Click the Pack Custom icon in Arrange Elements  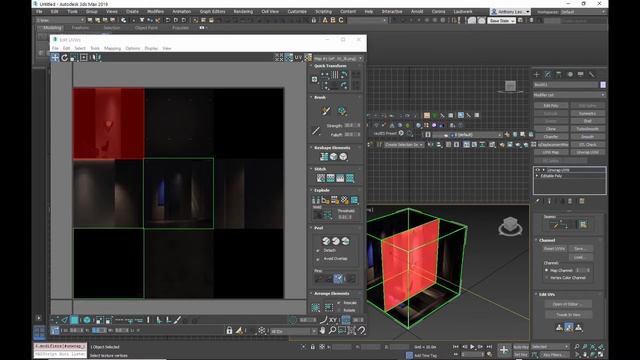click(316, 307)
